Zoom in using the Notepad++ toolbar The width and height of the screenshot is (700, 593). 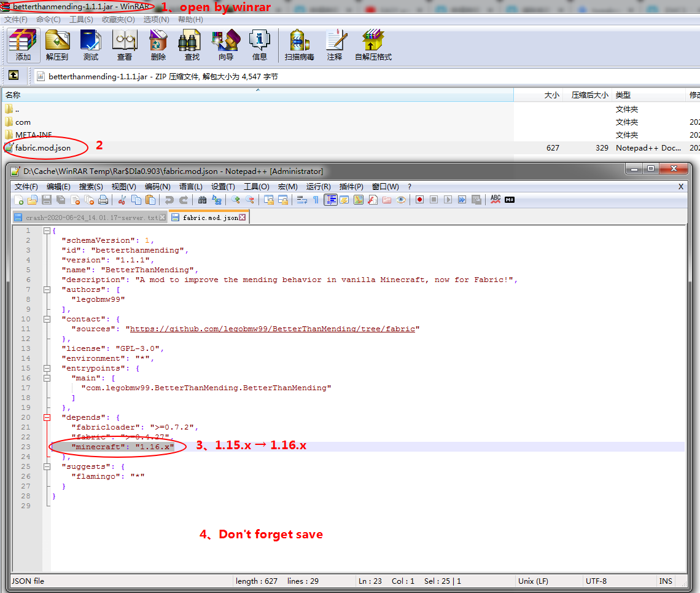pos(235,200)
